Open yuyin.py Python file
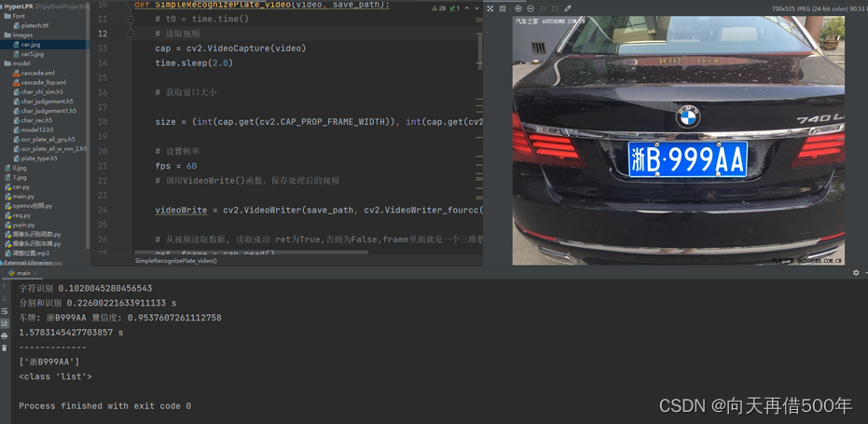868x424 pixels. click(20, 225)
